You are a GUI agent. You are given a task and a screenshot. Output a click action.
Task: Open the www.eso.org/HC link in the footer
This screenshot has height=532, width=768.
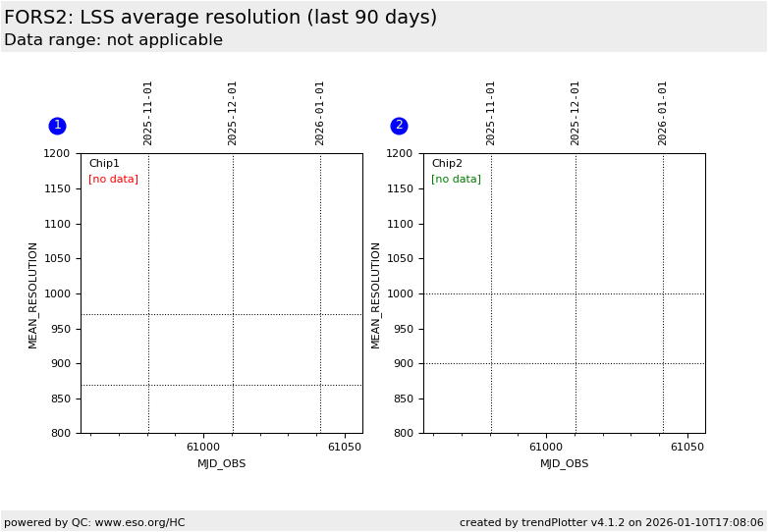[x=139, y=522]
